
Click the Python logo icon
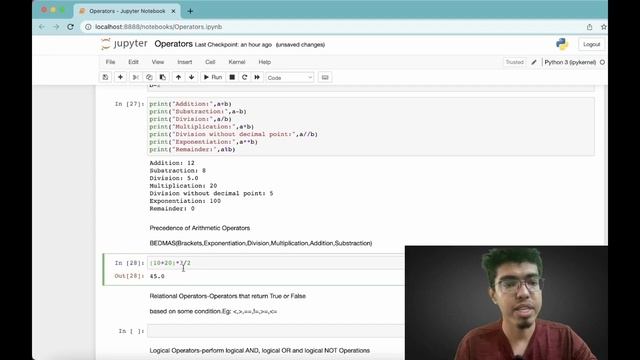pos(562,44)
